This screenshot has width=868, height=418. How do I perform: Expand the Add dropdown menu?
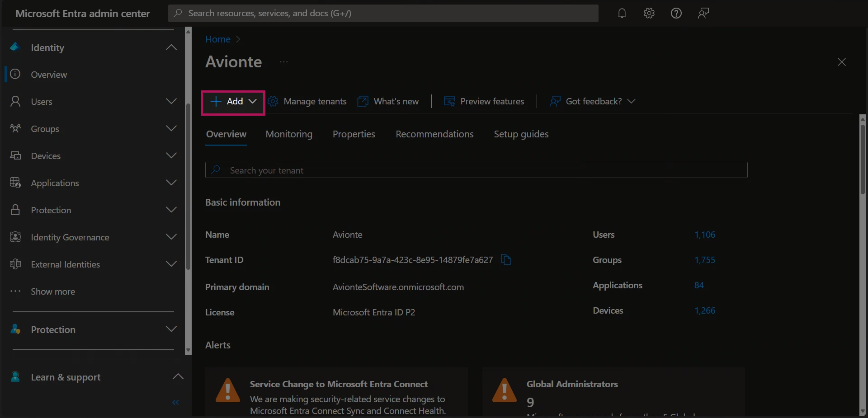pyautogui.click(x=233, y=101)
